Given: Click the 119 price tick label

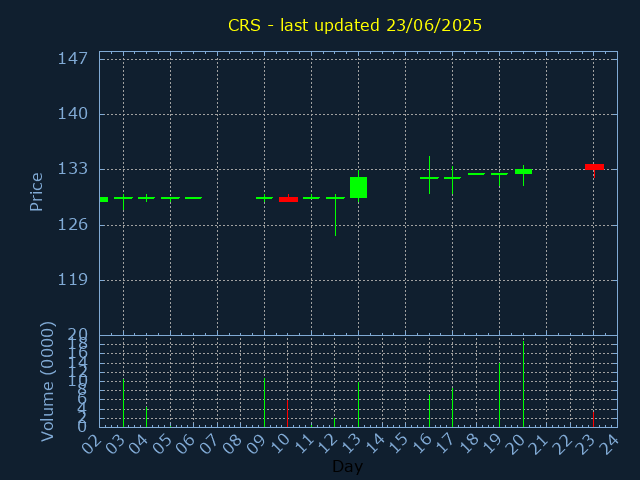Looking at the screenshot, I should (72, 280).
